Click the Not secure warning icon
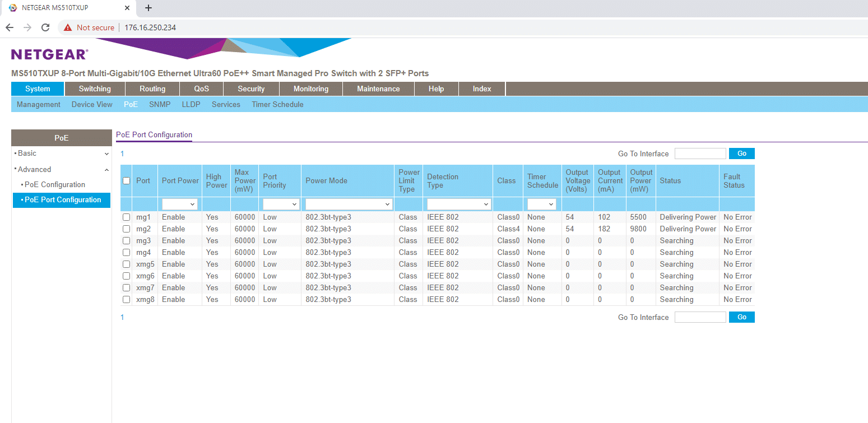 click(68, 27)
